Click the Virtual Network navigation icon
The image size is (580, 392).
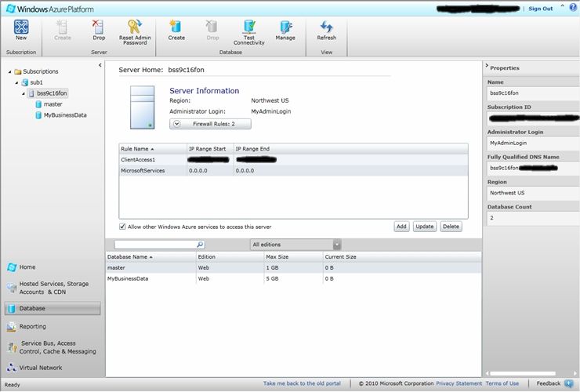tap(12, 368)
